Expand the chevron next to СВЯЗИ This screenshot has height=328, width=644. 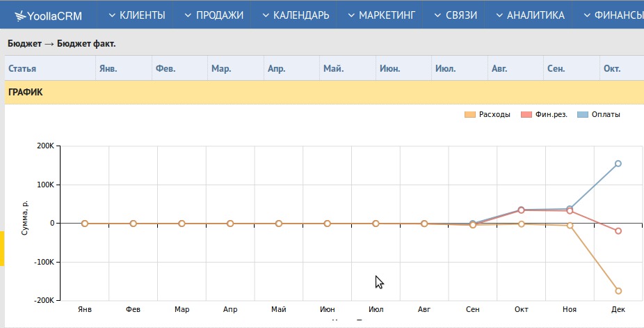(x=438, y=15)
